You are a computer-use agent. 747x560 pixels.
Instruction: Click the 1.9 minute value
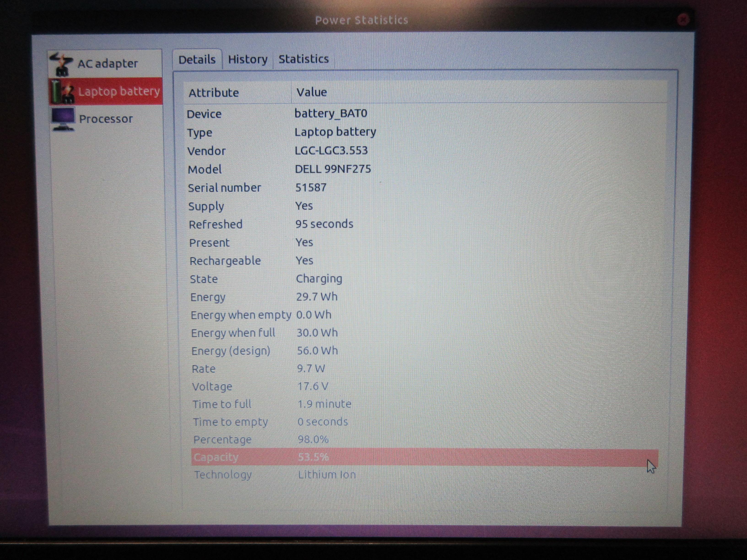point(324,404)
